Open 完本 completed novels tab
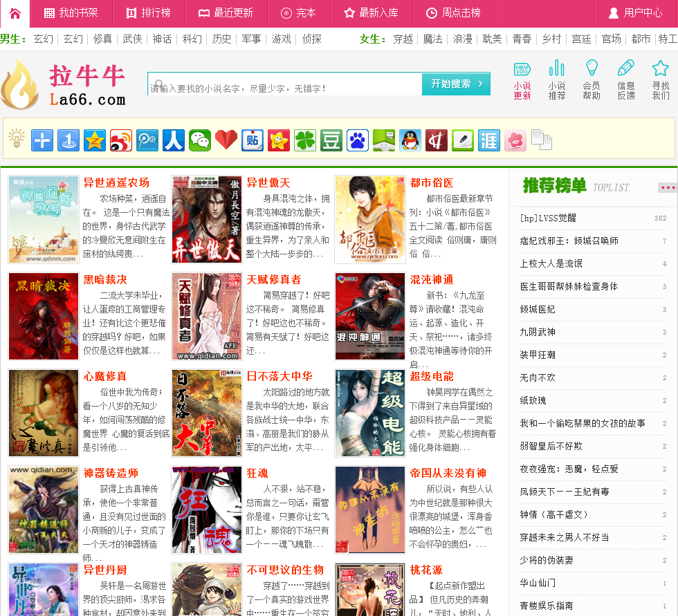This screenshot has height=616, width=678. coord(299,13)
